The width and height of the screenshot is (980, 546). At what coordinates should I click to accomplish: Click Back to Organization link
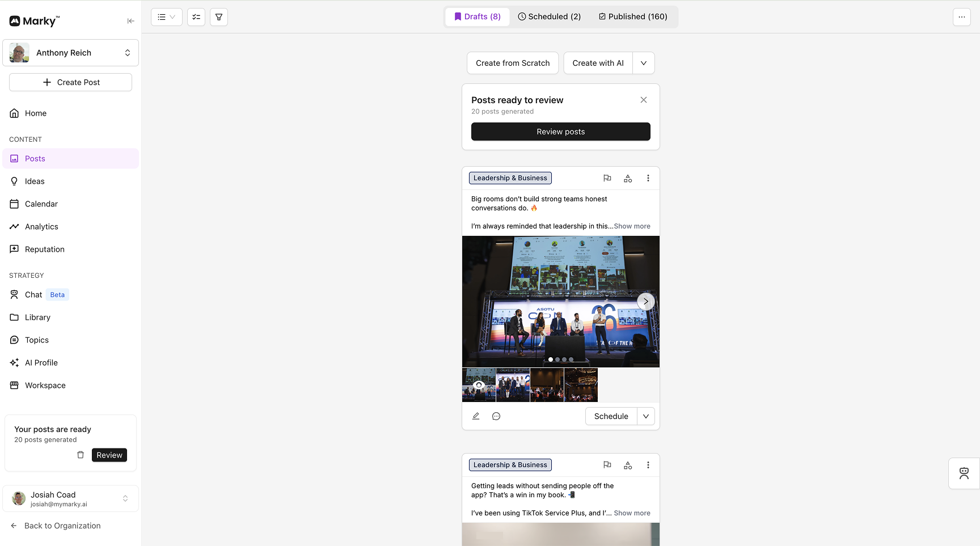pos(56,526)
